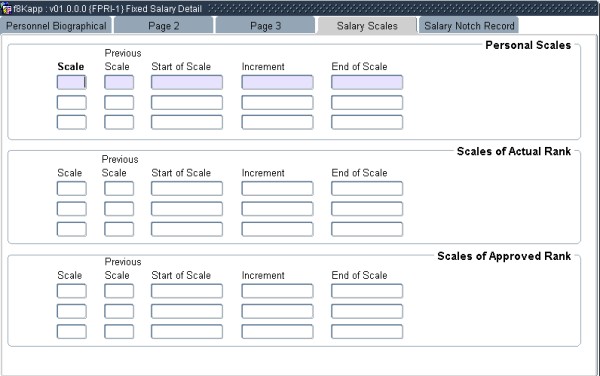This screenshot has height=376, width=600.
Task: Click the Personal Scales section heading
Action: tap(528, 45)
